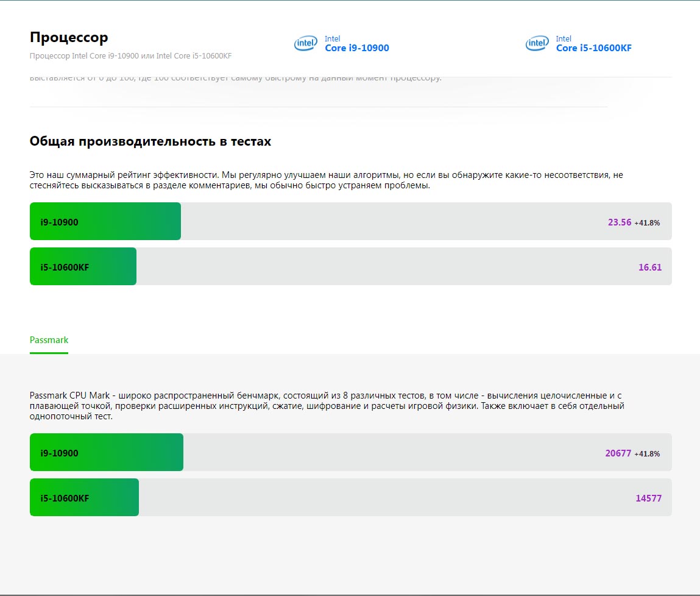
Task: Click the i9-10900 Passmark green bar
Action: point(107,452)
